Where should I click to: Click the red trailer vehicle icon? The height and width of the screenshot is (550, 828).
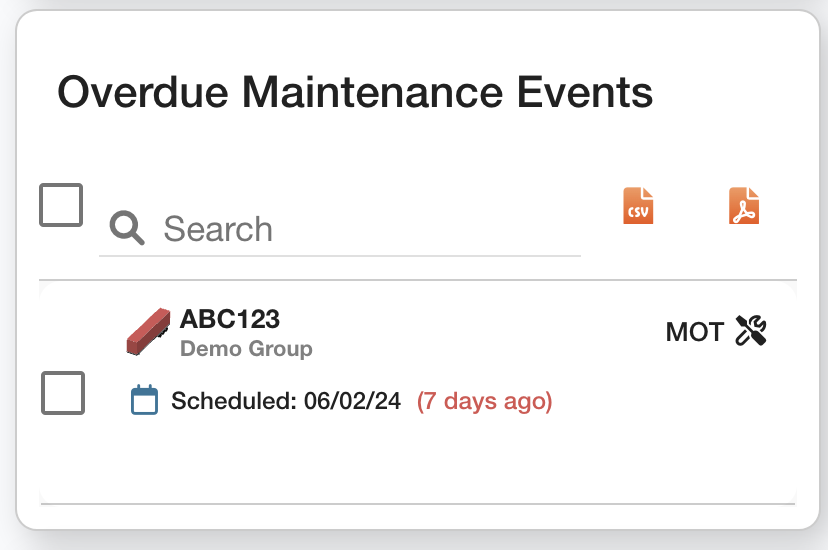pyautogui.click(x=149, y=331)
